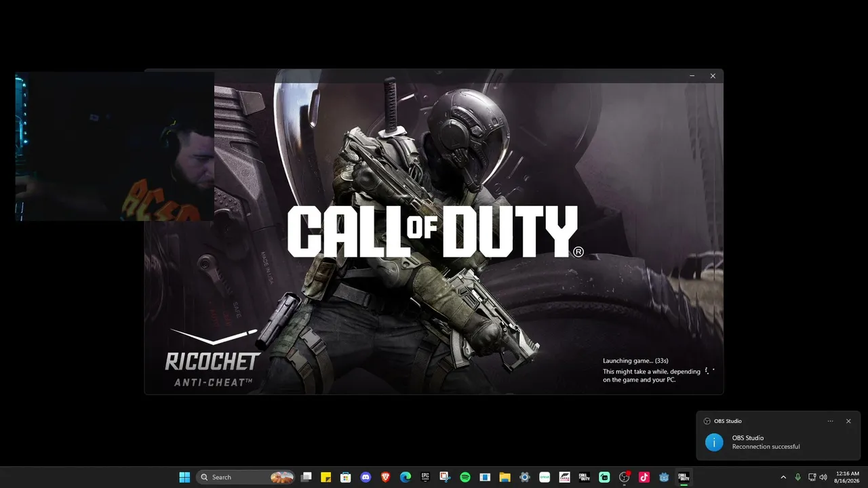Open Spotify from the taskbar
This screenshot has width=868, height=488.
pyautogui.click(x=465, y=477)
